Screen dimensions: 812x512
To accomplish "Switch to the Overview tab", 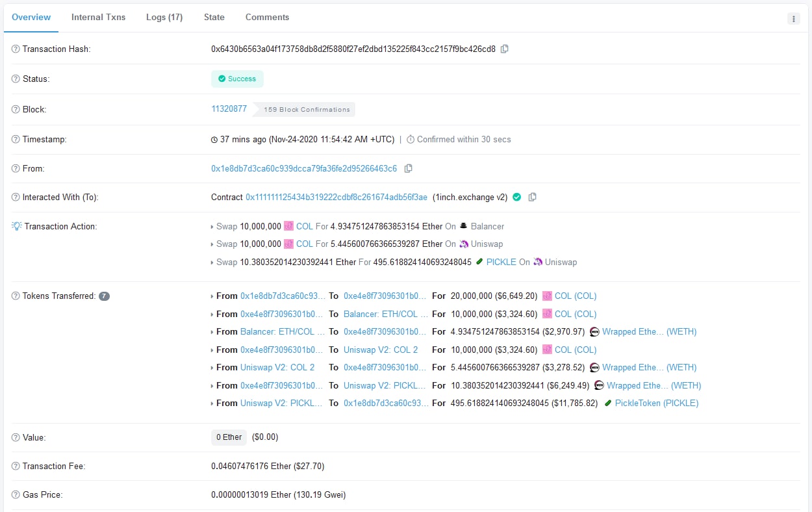I will click(x=31, y=17).
